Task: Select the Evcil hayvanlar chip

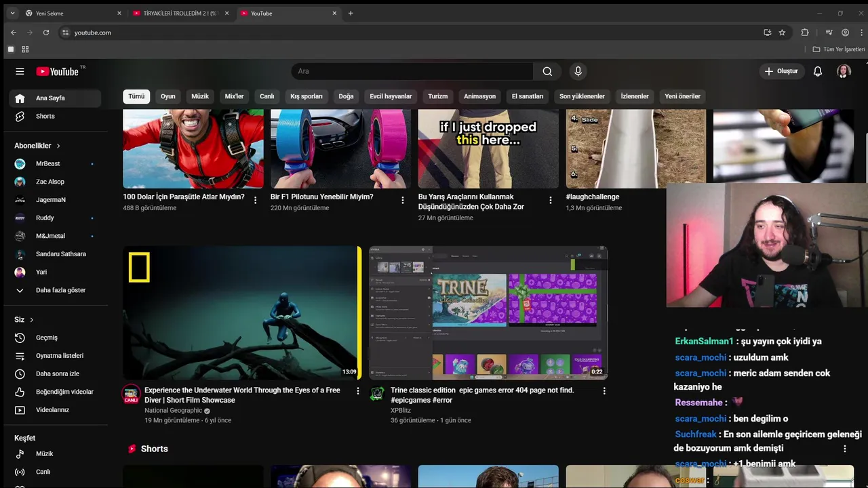Action: (391, 96)
